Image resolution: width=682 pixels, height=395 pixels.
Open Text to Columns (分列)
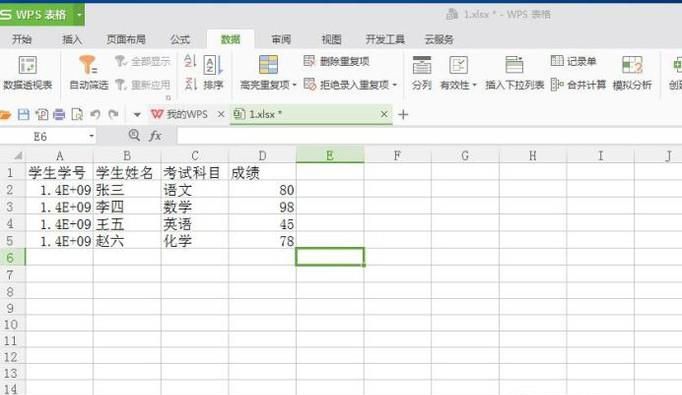click(421, 73)
